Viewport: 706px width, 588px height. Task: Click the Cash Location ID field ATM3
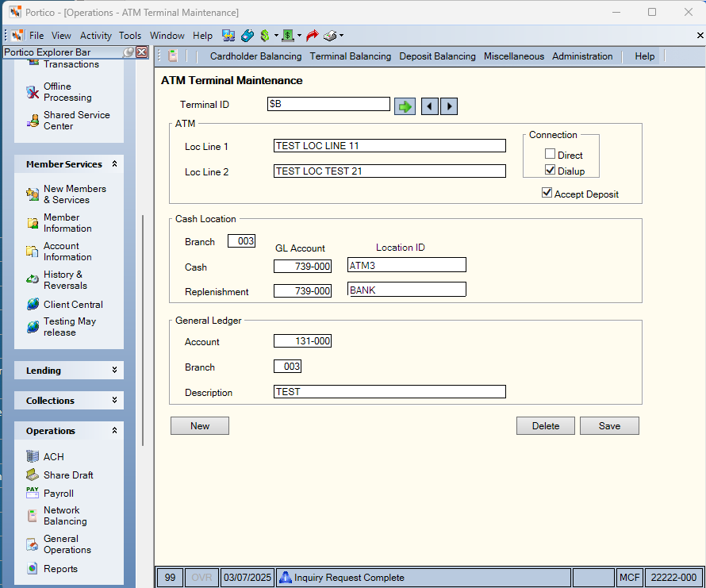[x=407, y=265]
